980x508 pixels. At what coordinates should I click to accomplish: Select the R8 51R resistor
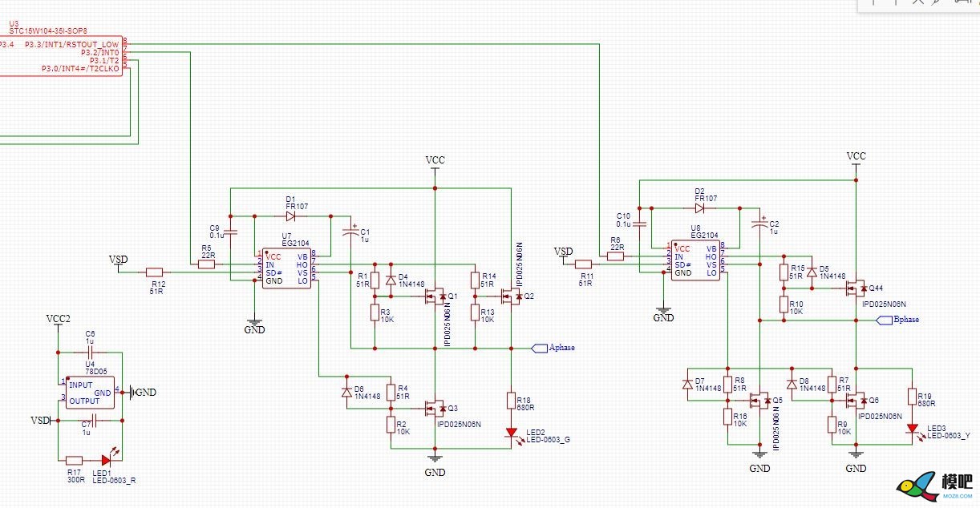pyautogui.click(x=727, y=384)
